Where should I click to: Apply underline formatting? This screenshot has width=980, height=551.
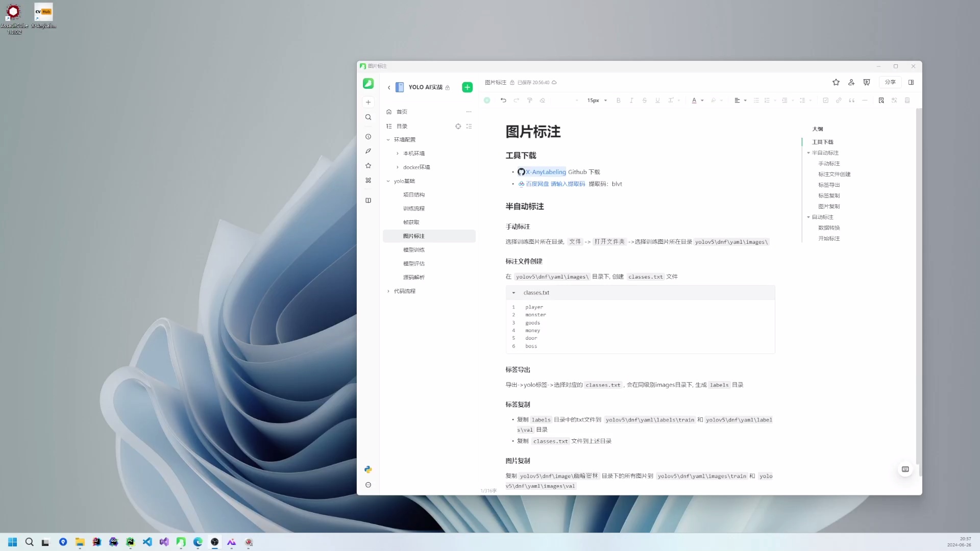click(x=657, y=100)
